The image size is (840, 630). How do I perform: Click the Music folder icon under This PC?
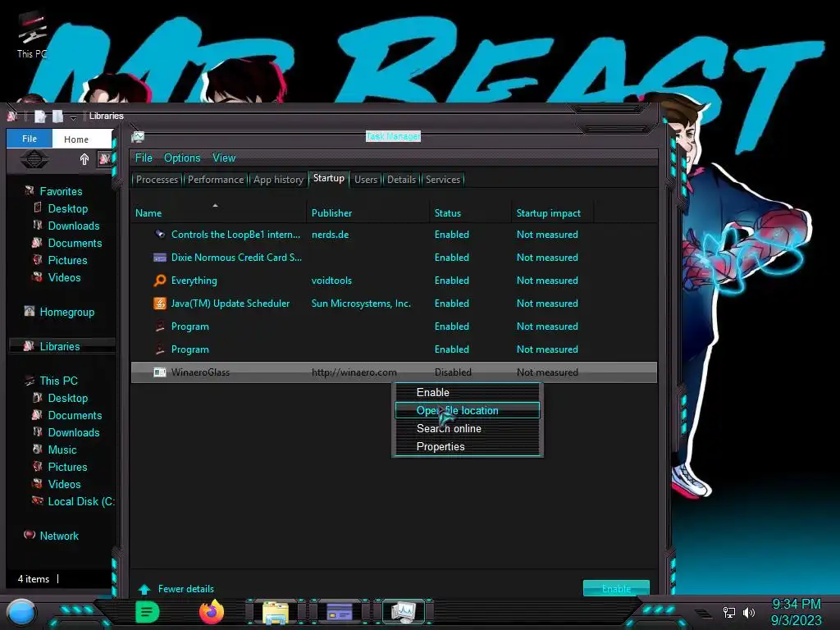point(38,449)
